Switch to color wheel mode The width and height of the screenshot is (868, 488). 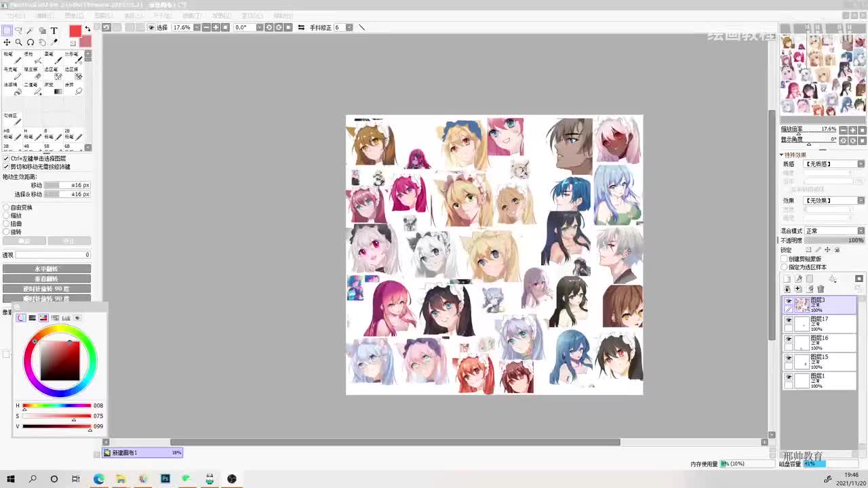click(x=20, y=318)
